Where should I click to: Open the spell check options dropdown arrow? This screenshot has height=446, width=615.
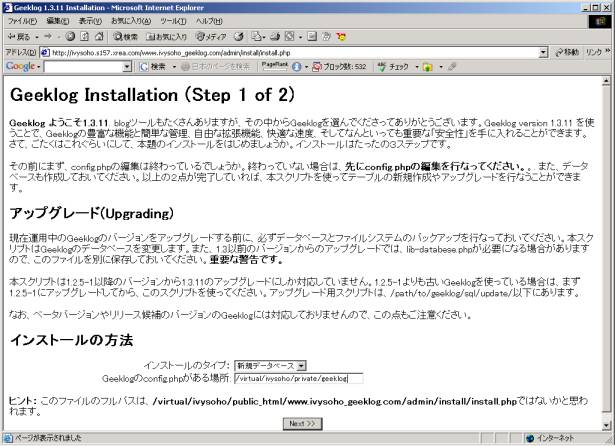417,67
